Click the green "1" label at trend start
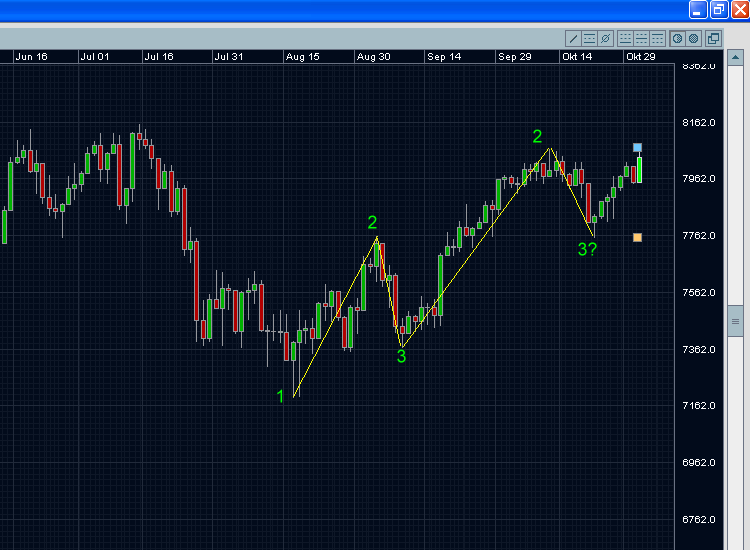The image size is (750, 550). (280, 396)
